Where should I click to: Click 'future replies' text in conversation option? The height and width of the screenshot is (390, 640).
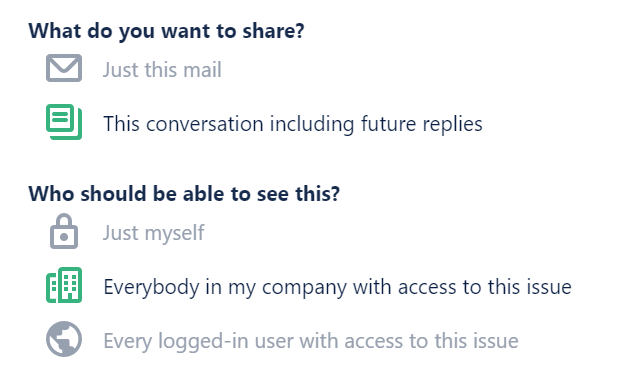(422, 124)
